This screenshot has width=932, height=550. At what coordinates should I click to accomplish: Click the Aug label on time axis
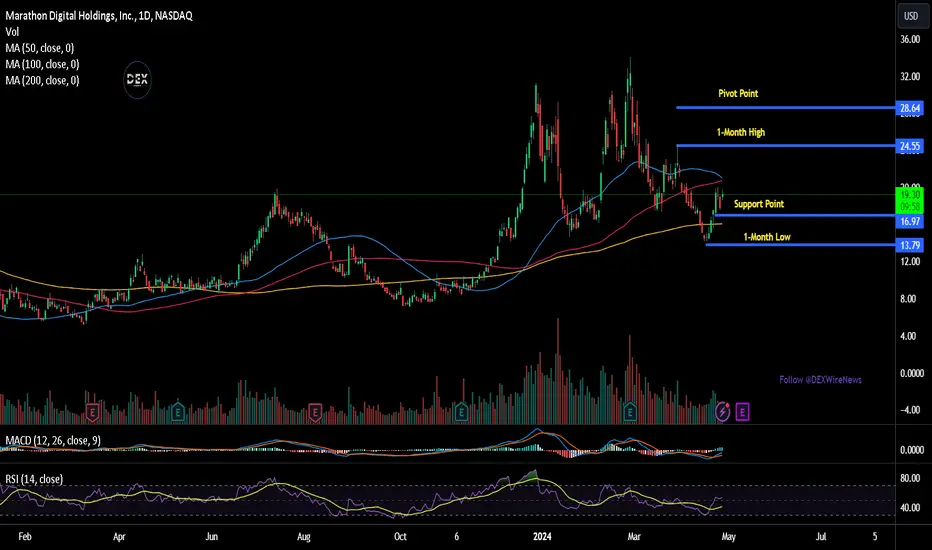(x=304, y=536)
